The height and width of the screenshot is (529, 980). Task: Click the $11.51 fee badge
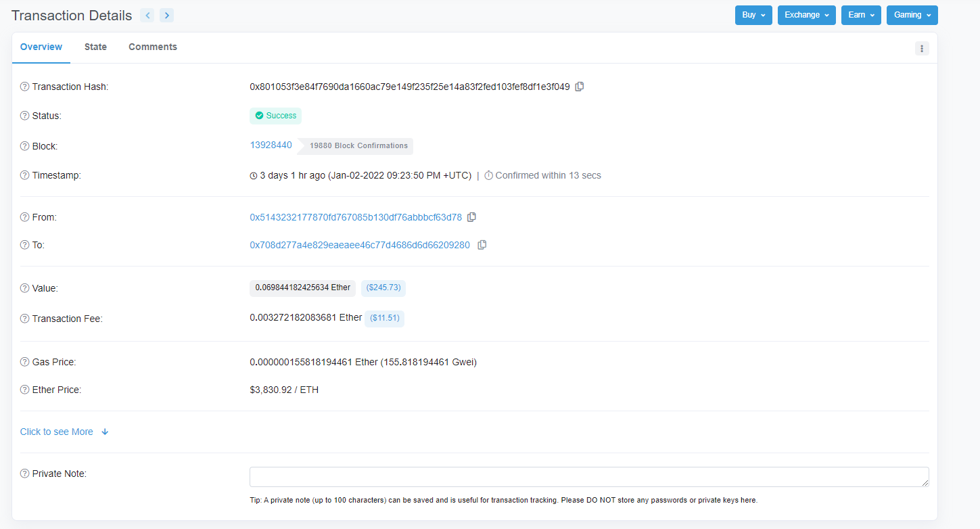tap(384, 318)
